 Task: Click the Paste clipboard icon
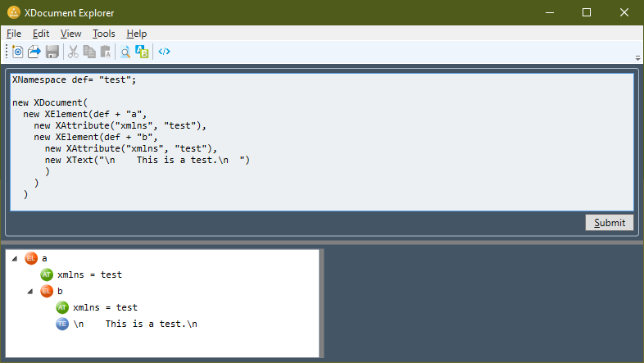pyautogui.click(x=106, y=52)
